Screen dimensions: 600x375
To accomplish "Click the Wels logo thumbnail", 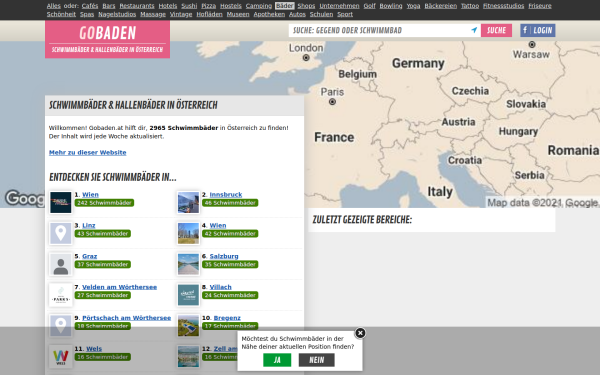I will point(60,357).
